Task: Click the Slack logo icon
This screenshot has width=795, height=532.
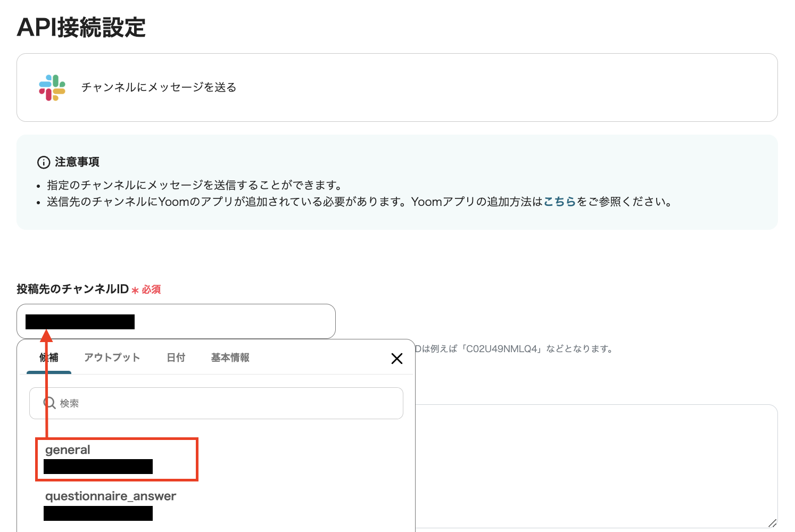Action: (x=52, y=88)
